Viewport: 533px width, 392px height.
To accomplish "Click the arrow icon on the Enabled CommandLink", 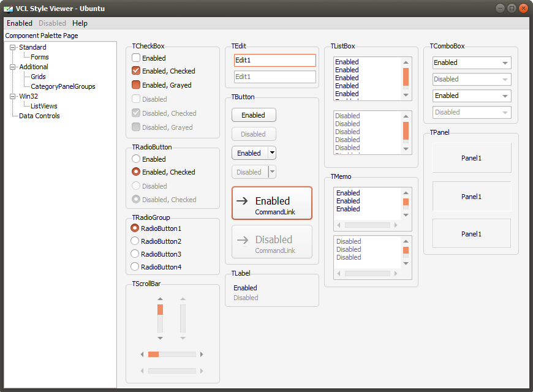I will (x=242, y=201).
